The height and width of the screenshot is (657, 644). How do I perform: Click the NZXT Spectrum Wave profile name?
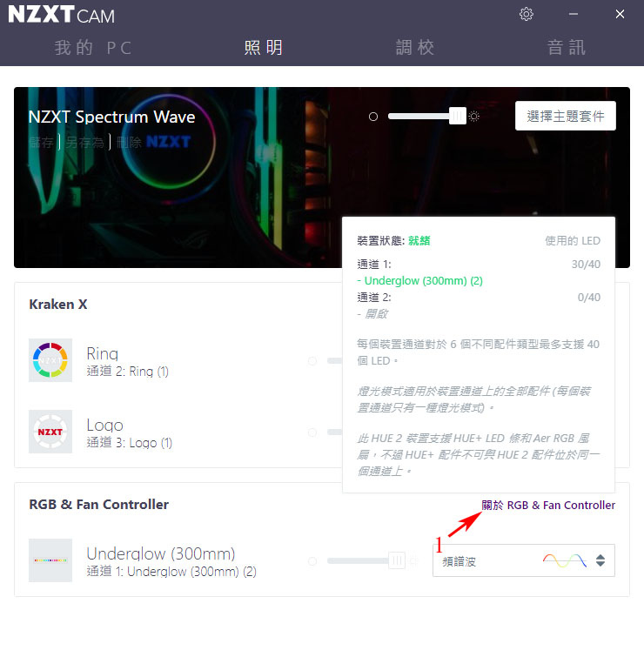tap(111, 117)
